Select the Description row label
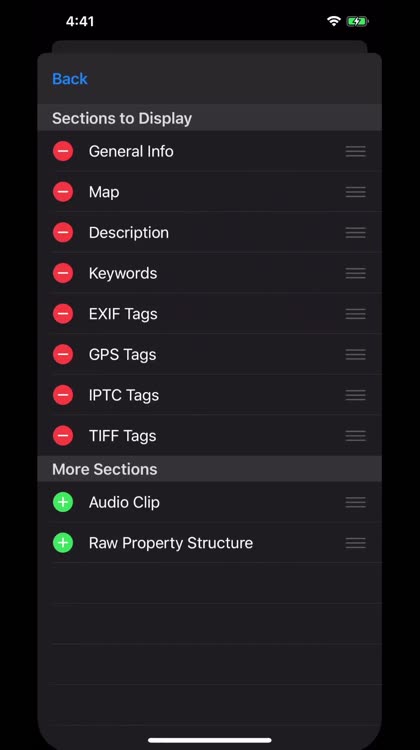This screenshot has width=420, height=750. click(129, 232)
